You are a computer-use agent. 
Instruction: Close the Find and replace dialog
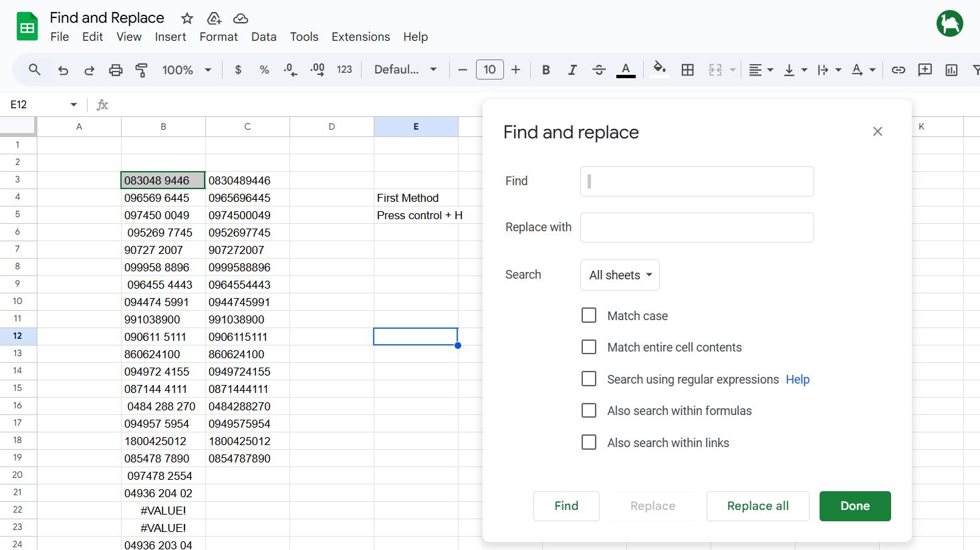tap(878, 132)
